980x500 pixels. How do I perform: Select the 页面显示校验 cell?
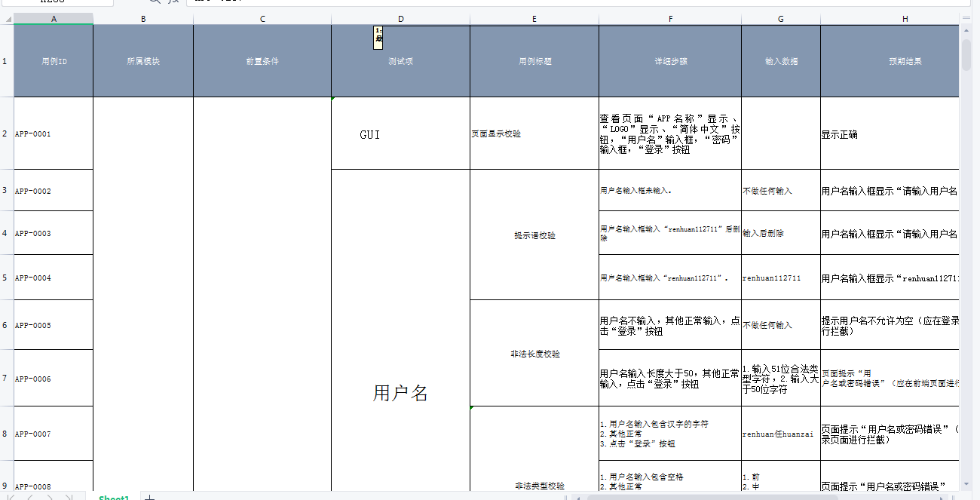pyautogui.click(x=534, y=133)
